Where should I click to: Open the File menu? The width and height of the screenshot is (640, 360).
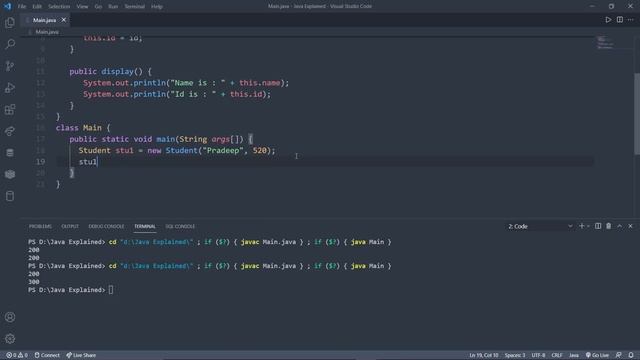[22, 7]
